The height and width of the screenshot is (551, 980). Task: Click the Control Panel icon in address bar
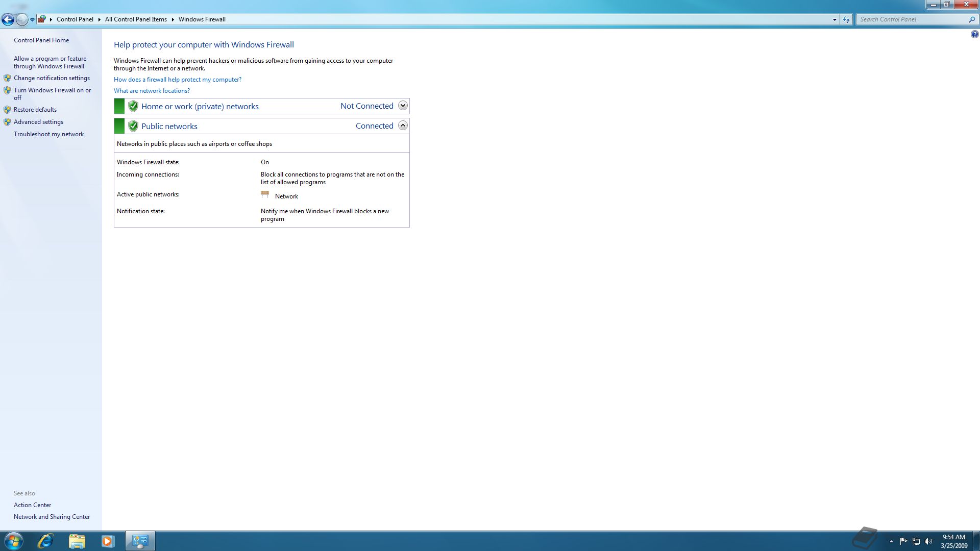coord(42,19)
